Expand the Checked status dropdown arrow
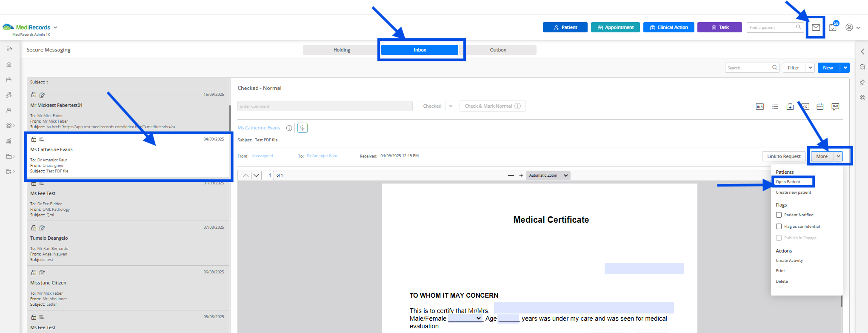868x333 pixels. click(451, 106)
